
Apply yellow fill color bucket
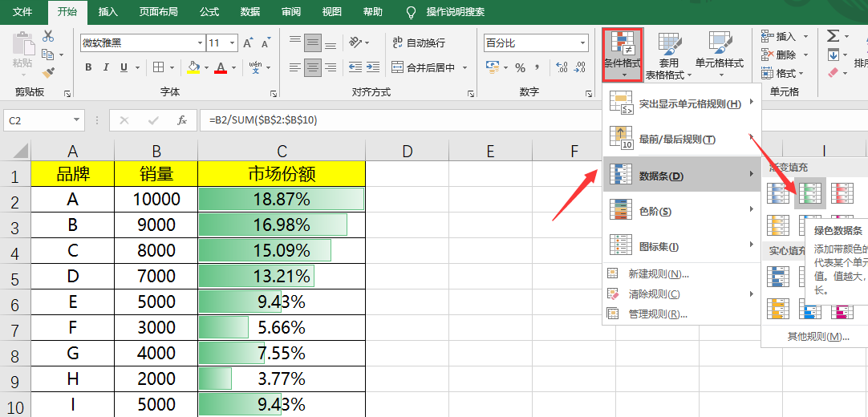coord(194,67)
